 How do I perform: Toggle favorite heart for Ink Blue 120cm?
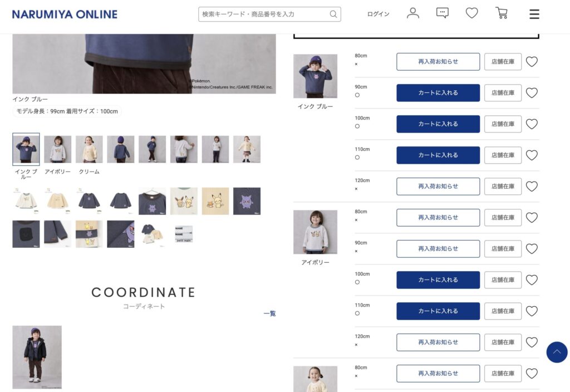point(532,186)
